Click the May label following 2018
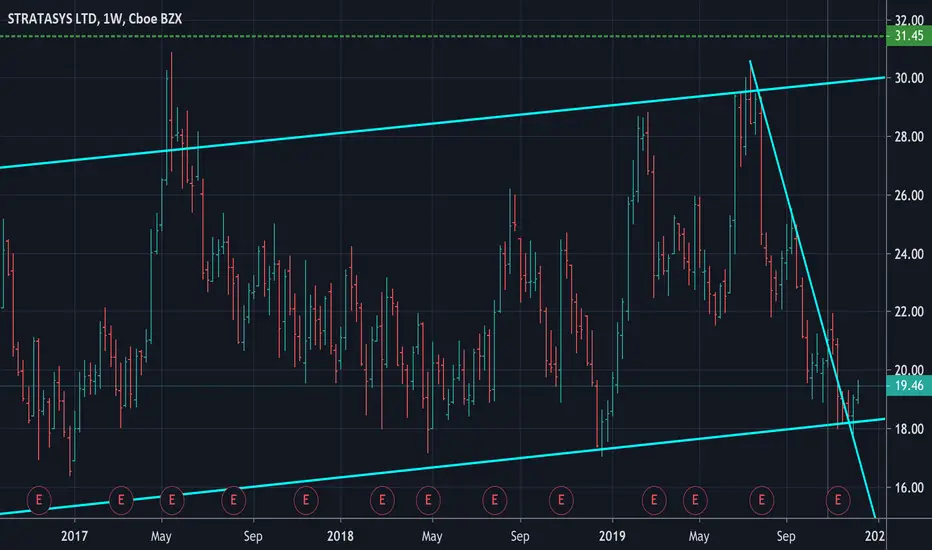Screen dimensions: 932x550 (x=432, y=536)
